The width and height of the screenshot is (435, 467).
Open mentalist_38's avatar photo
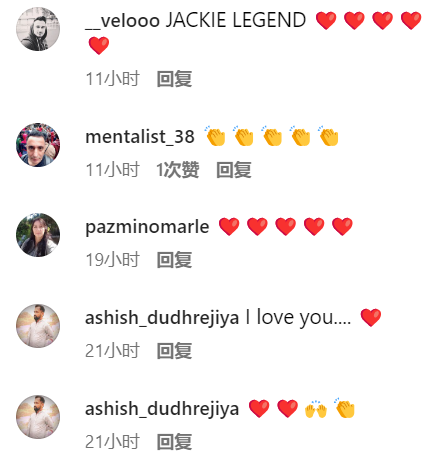pyautogui.click(x=38, y=145)
